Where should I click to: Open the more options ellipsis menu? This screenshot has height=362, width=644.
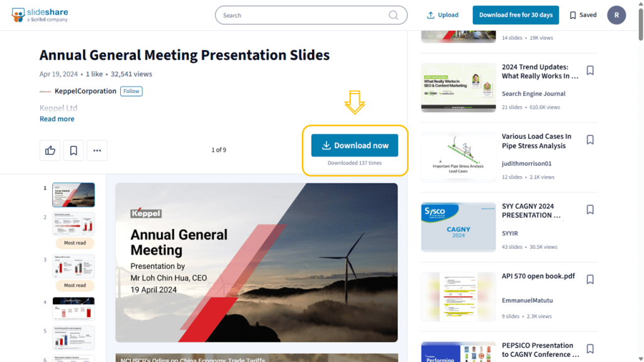(97, 150)
